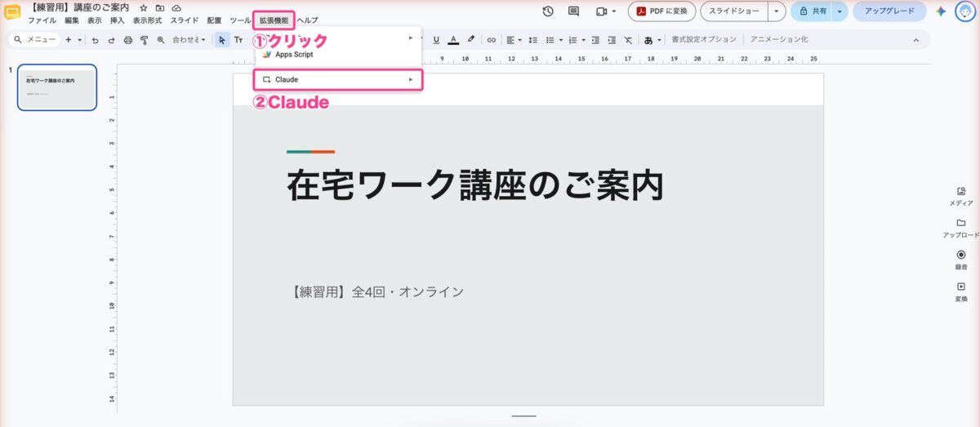Click the Apps Script icon in menu

pyautogui.click(x=268, y=55)
